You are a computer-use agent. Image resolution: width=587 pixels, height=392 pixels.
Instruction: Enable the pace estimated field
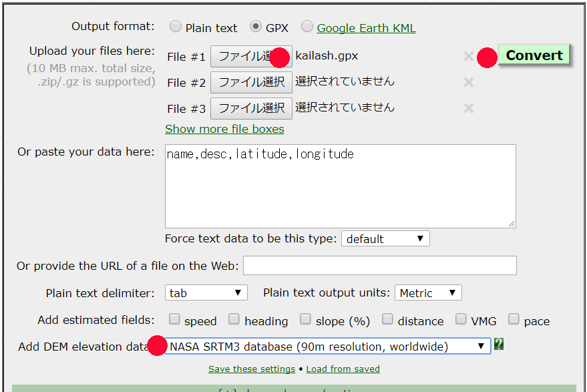pos(514,319)
